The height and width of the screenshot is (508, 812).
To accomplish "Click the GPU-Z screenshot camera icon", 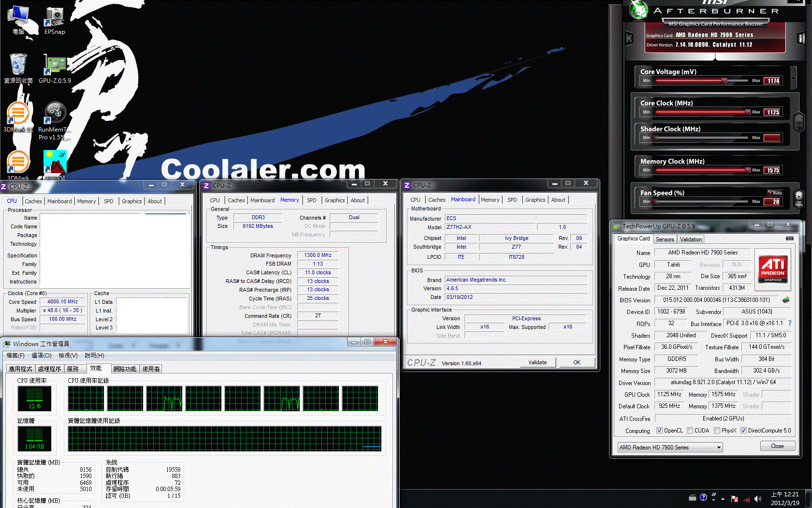I will (789, 239).
